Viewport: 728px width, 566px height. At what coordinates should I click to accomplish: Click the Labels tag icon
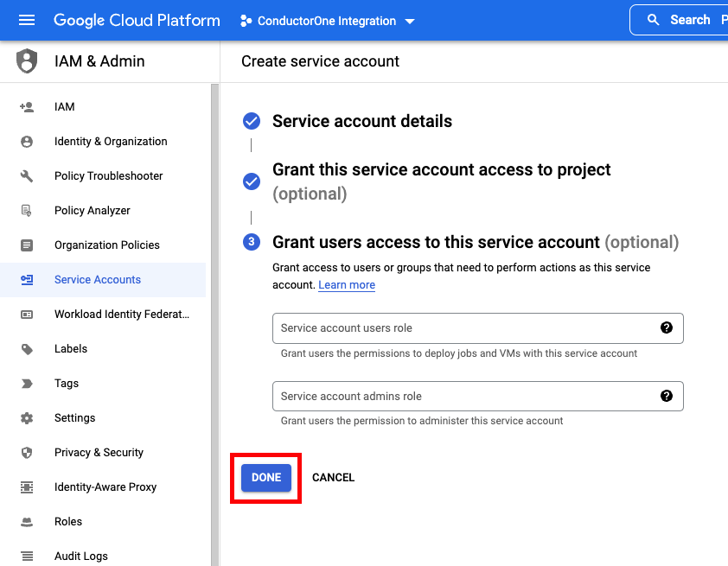point(27,349)
